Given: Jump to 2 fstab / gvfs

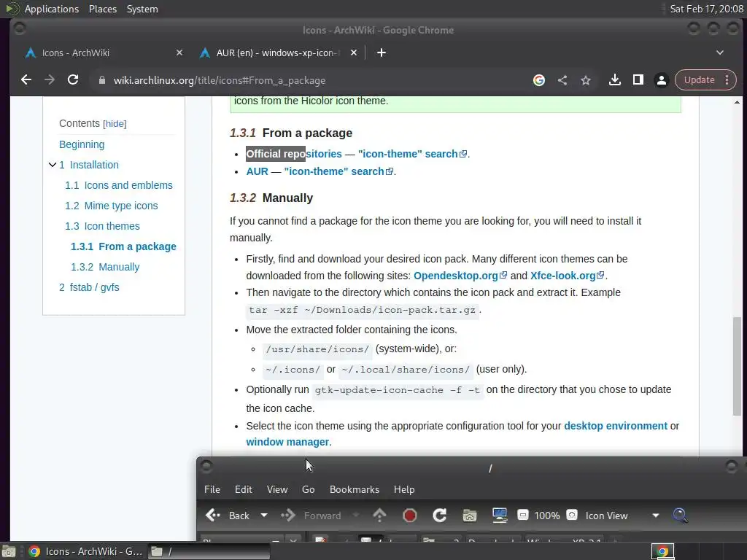Looking at the screenshot, I should pos(89,287).
